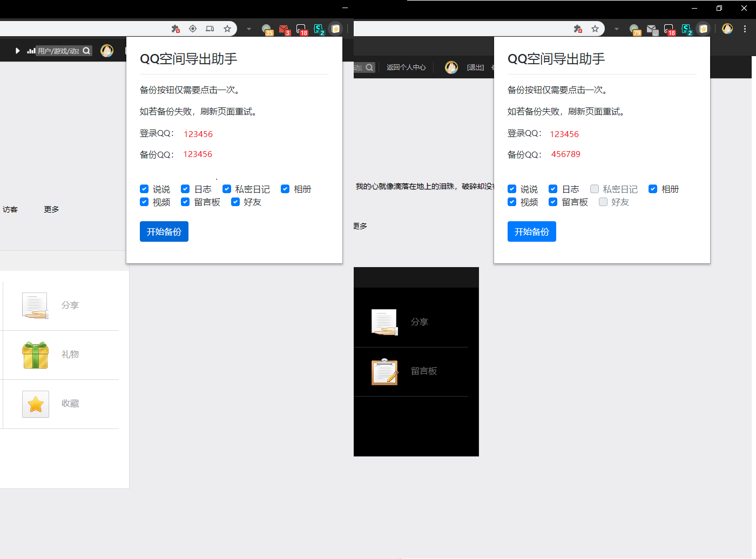Viewport: 756px width, 559px height.
Task: Click 返回个人中心 link in right window
Action: click(x=406, y=67)
